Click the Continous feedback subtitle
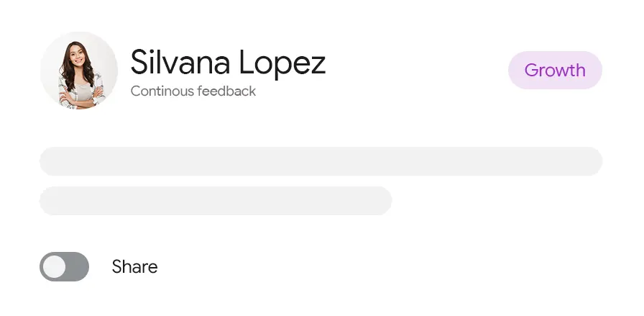 (193, 91)
